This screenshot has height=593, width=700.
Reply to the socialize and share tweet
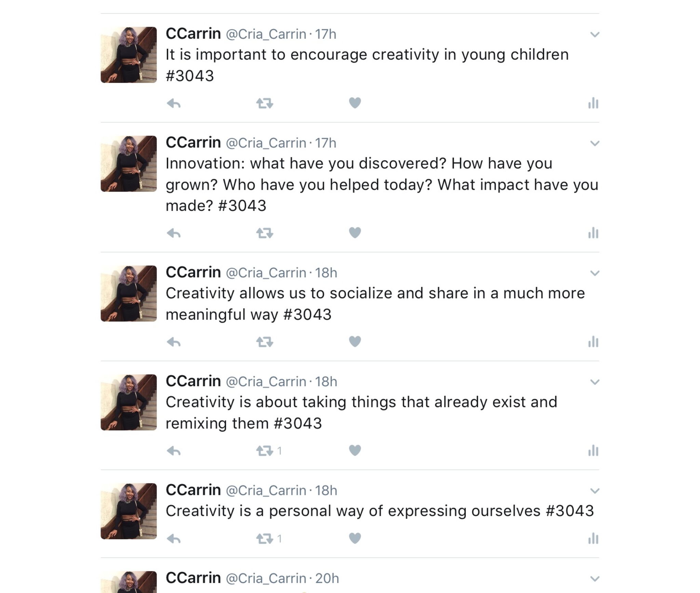point(174,342)
